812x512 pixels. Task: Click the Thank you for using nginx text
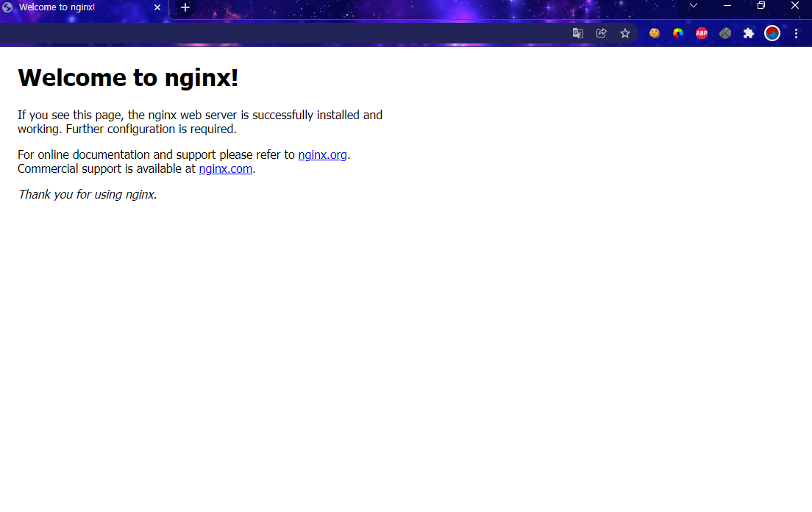pyautogui.click(x=87, y=194)
